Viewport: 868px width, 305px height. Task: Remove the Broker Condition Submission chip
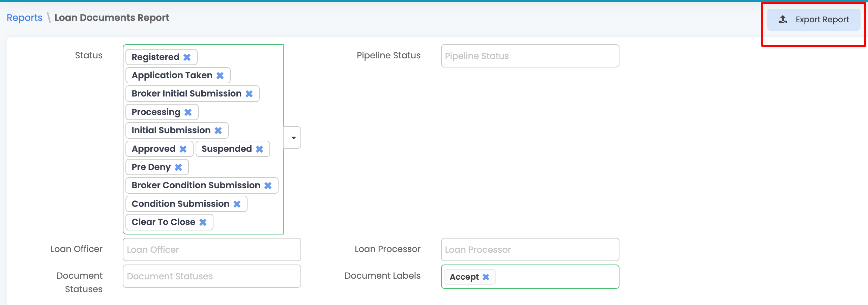[x=268, y=185]
